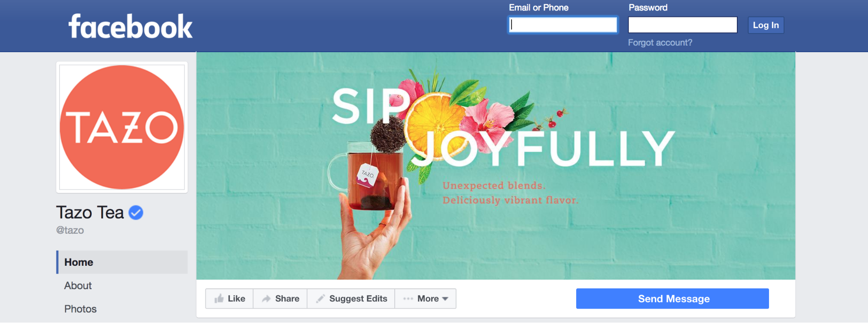Click the Share arrow icon
The height and width of the screenshot is (323, 868).
[266, 299]
